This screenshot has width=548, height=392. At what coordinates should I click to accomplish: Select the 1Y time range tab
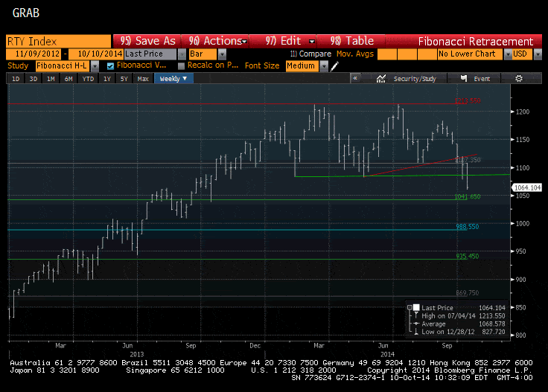tap(106, 78)
